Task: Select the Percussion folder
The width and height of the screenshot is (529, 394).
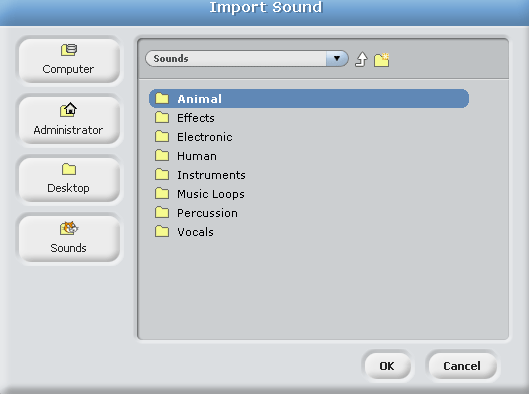Action: pyautogui.click(x=309, y=213)
